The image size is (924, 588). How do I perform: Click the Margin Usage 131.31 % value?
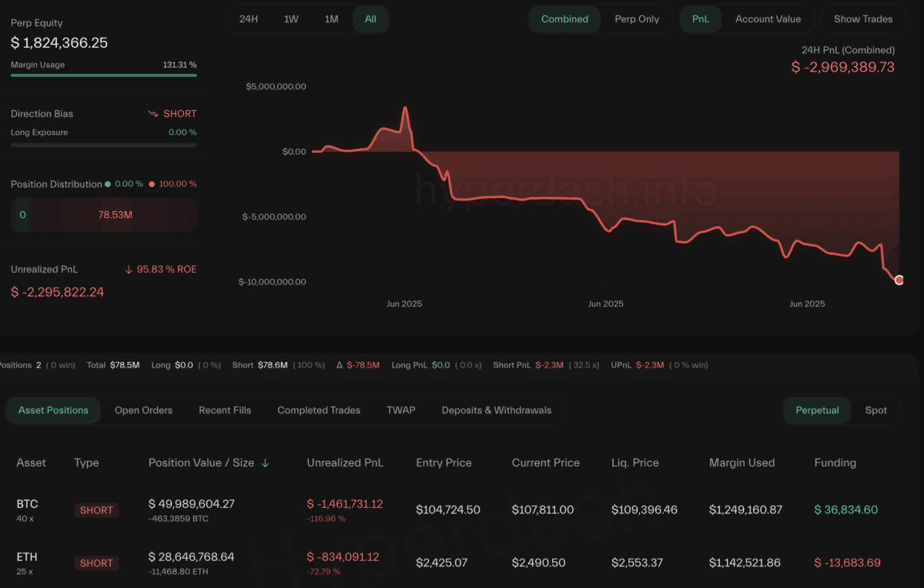tap(179, 65)
